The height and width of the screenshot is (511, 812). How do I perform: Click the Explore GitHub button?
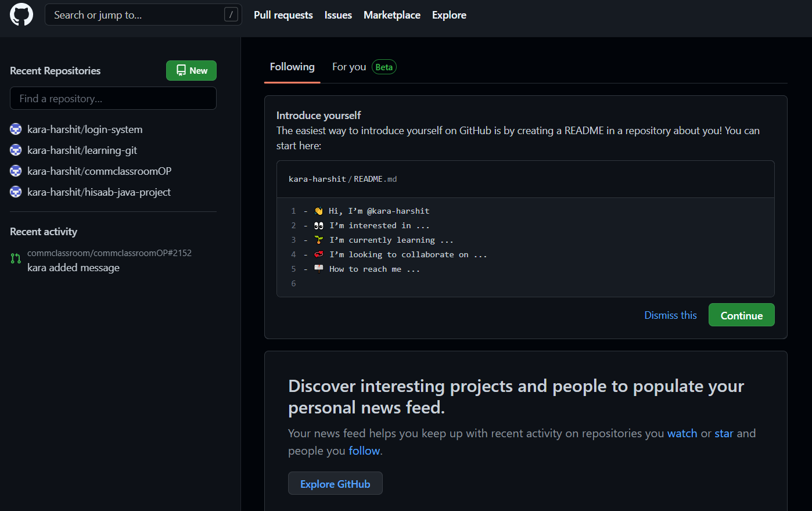335,483
